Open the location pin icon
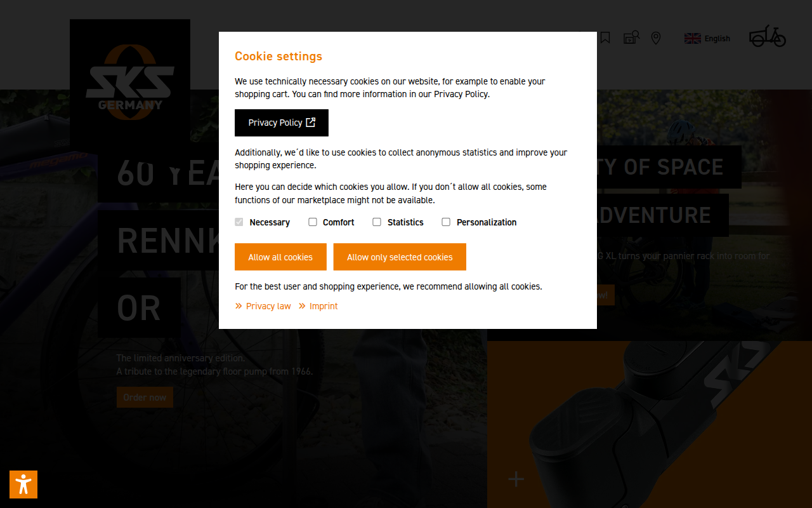This screenshot has height=508, width=812. click(x=656, y=39)
